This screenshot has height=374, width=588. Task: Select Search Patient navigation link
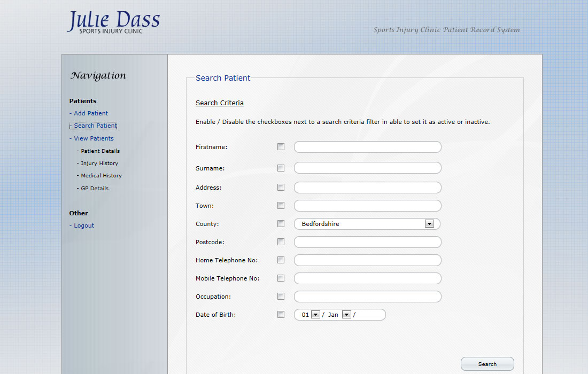(95, 126)
